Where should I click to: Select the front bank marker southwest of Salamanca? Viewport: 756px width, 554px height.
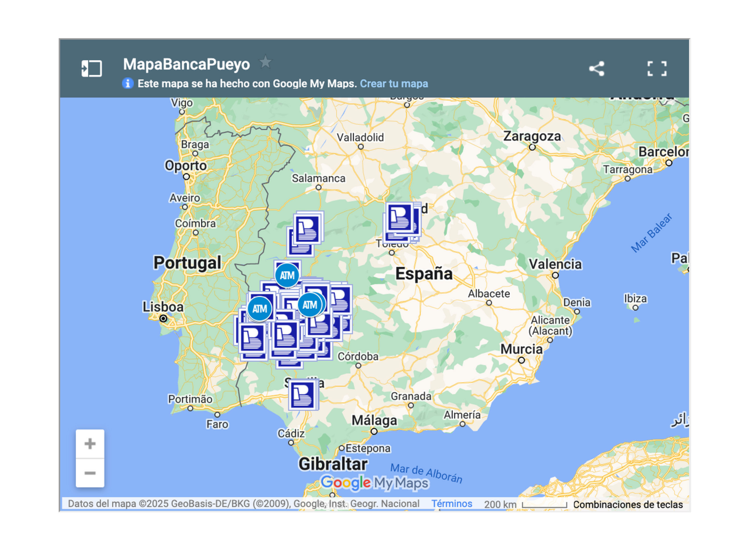pos(307,229)
